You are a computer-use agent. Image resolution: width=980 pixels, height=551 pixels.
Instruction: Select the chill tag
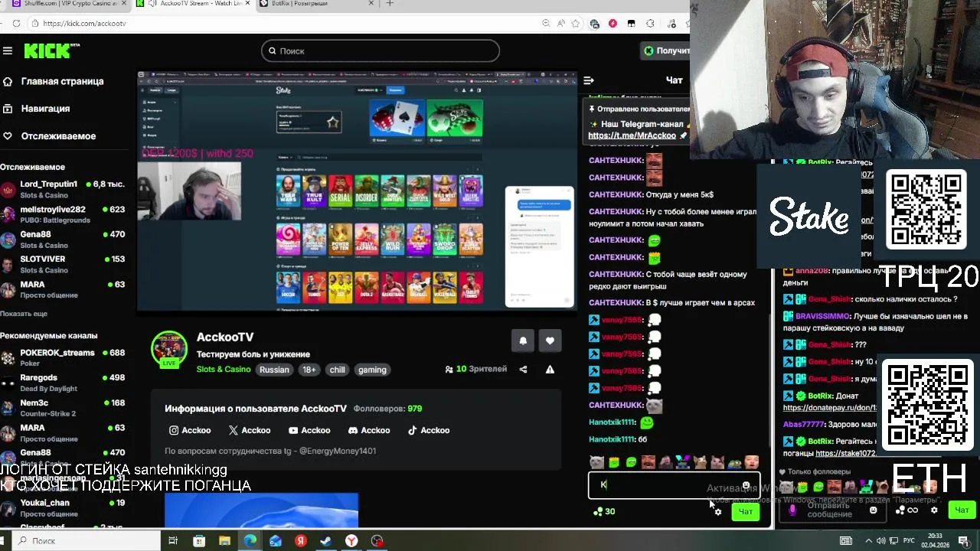337,370
